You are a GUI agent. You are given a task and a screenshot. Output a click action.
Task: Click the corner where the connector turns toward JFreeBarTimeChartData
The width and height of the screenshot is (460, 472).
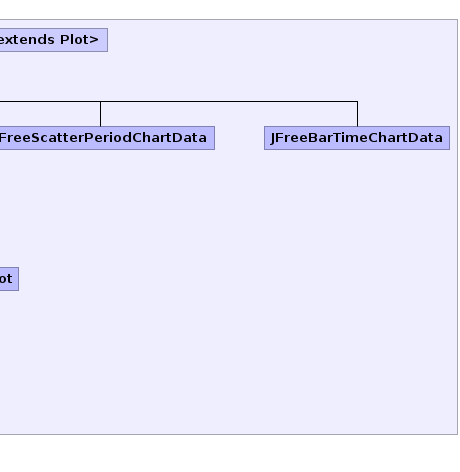coord(357,101)
